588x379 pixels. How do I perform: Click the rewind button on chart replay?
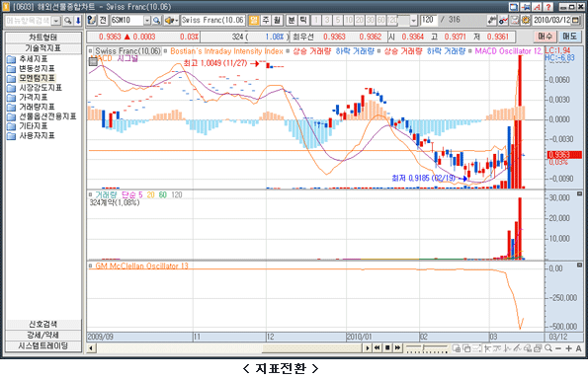[377, 348]
